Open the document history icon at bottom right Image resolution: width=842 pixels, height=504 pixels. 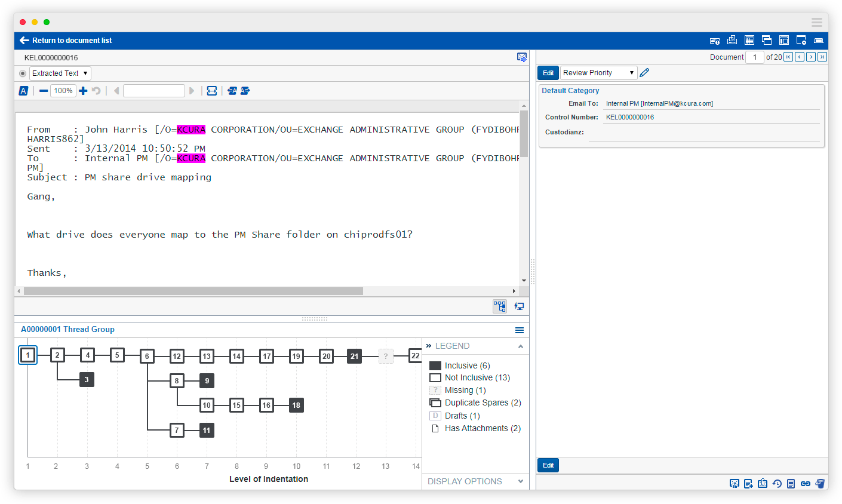[x=777, y=483]
